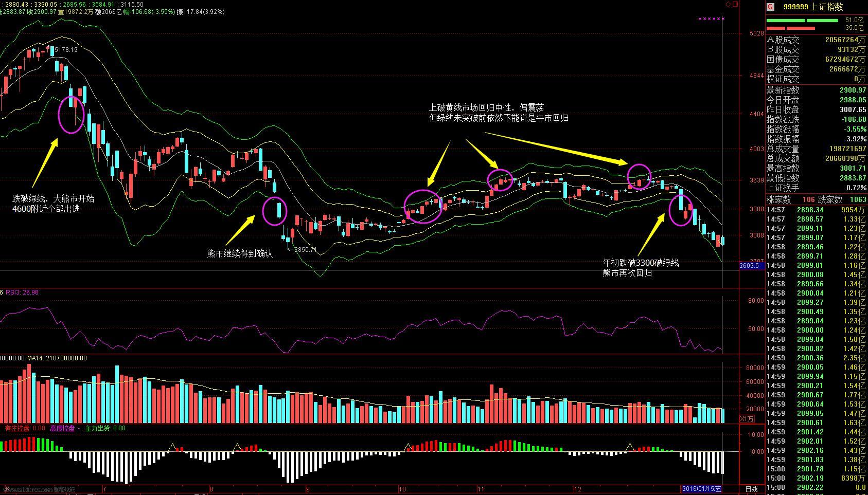Viewport: 868px width, 495px height.
Task: Select the tick row with price 2898.34
Action: pos(816,210)
